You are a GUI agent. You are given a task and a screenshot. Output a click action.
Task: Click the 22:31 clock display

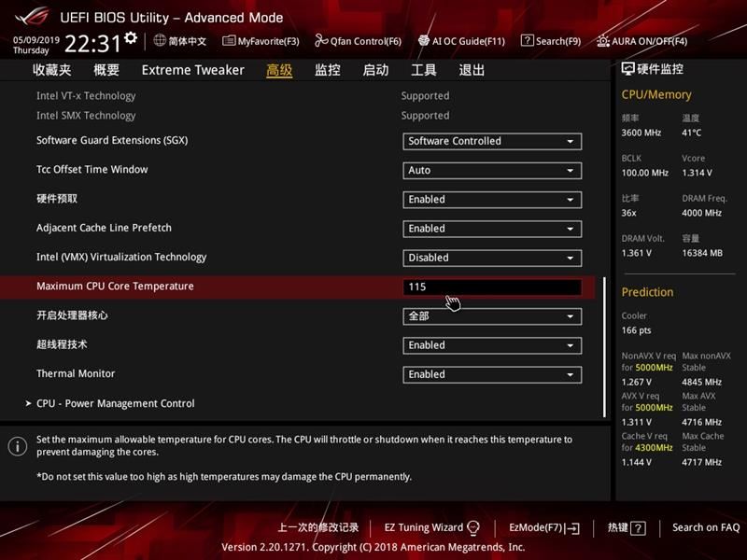93,44
